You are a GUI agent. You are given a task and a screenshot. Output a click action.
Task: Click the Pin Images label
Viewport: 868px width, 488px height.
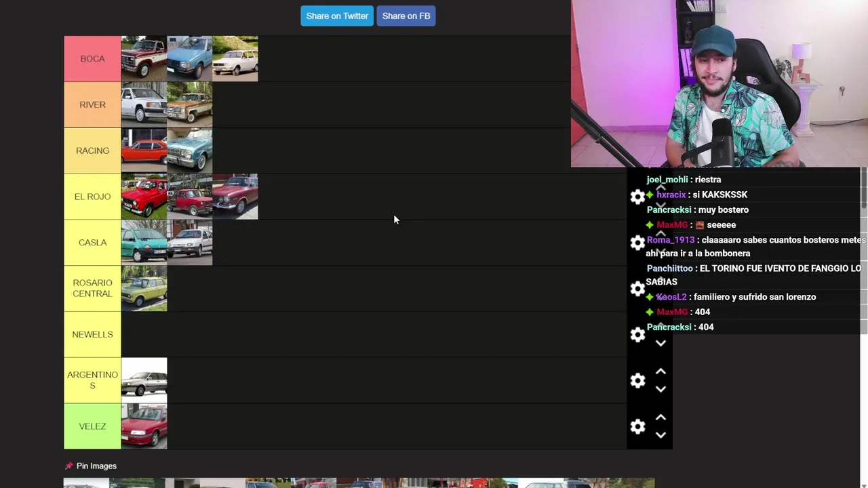tap(96, 466)
